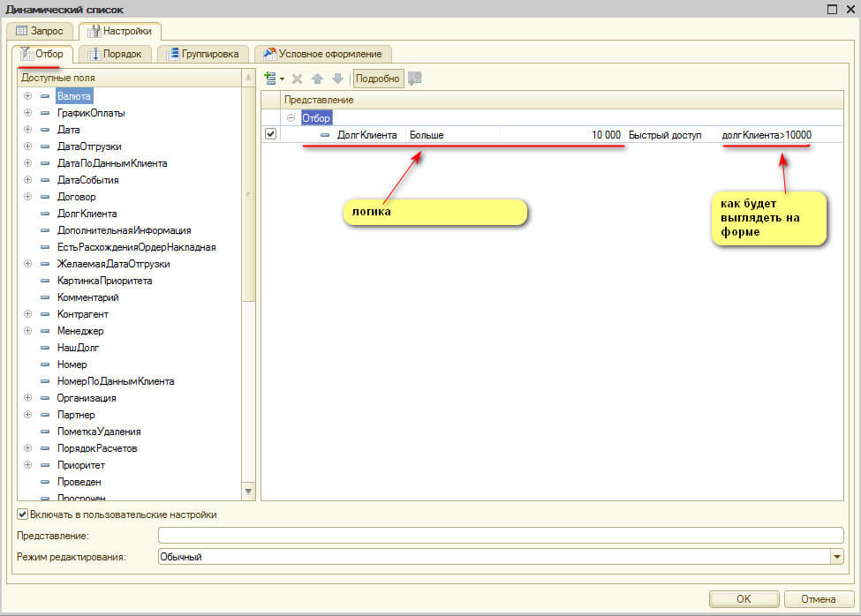Toggle the Подробно detailed view button
This screenshot has width=861, height=616.
click(x=378, y=79)
